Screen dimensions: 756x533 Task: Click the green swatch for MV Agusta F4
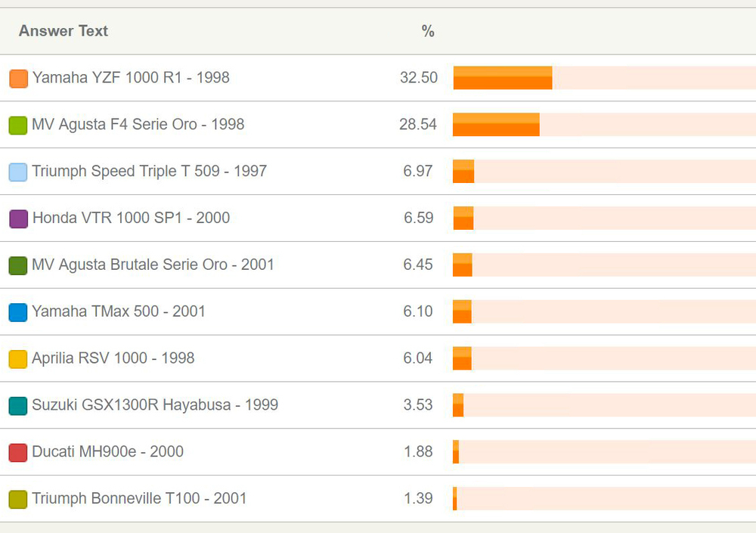coord(18,125)
